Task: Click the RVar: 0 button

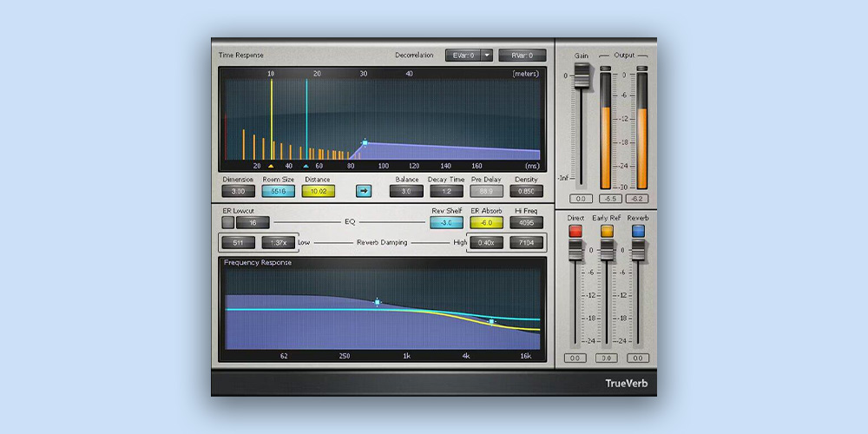Action: pyautogui.click(x=523, y=56)
